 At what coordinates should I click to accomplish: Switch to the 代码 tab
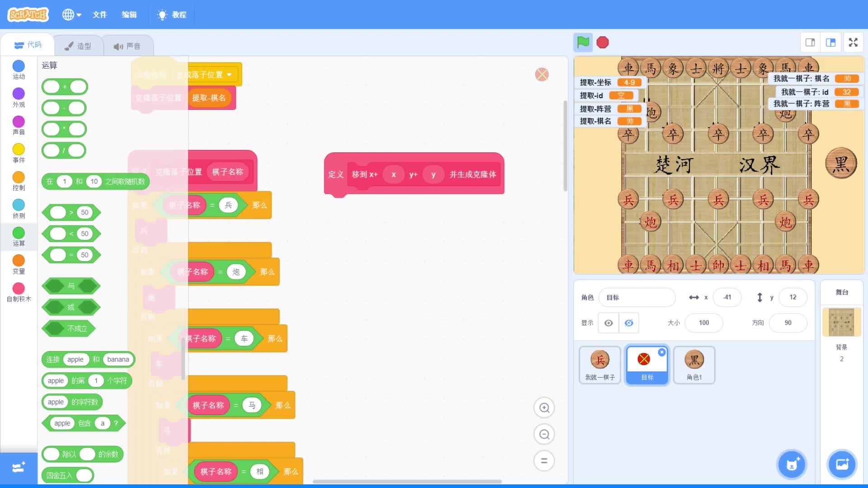28,45
